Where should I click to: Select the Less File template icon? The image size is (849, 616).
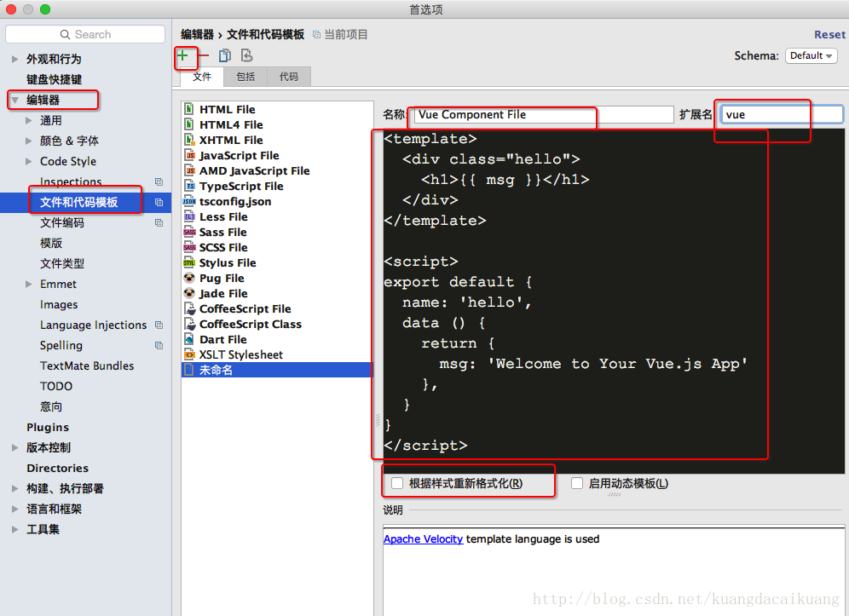[x=189, y=216]
